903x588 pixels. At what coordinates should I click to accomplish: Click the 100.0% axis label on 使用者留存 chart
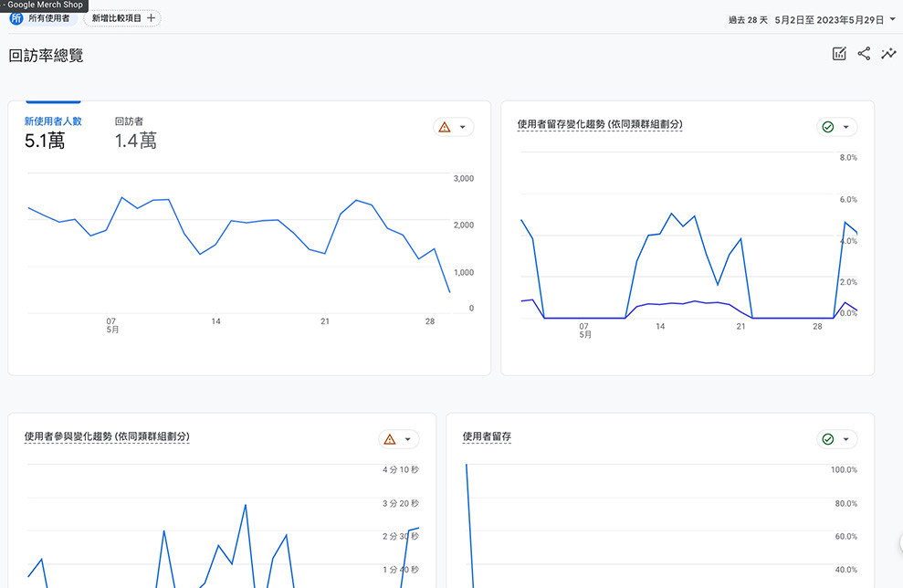844,470
